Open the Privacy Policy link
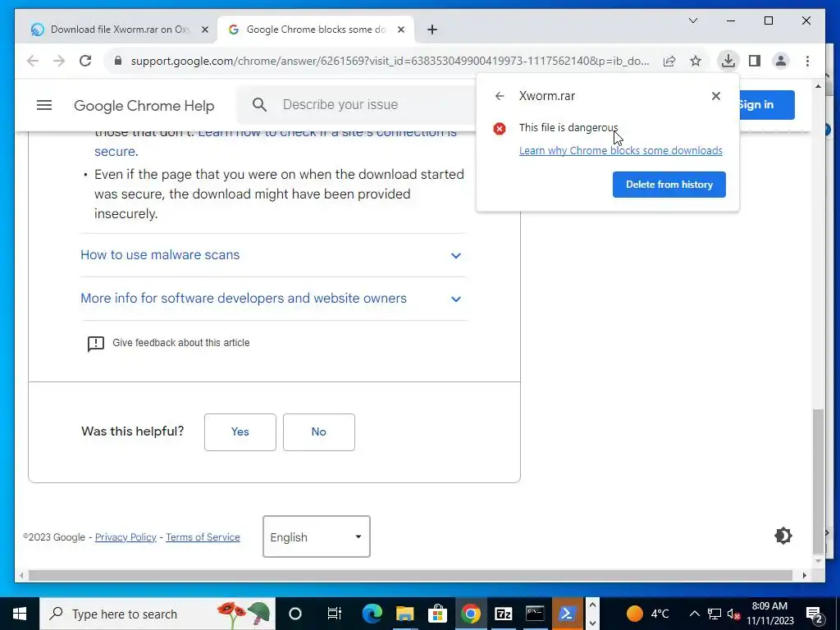840x630 pixels. click(x=126, y=536)
